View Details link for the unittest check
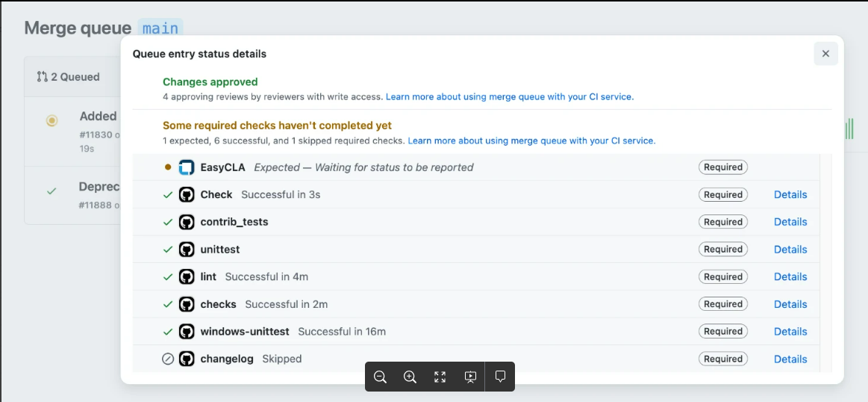The image size is (868, 402). [x=790, y=250]
